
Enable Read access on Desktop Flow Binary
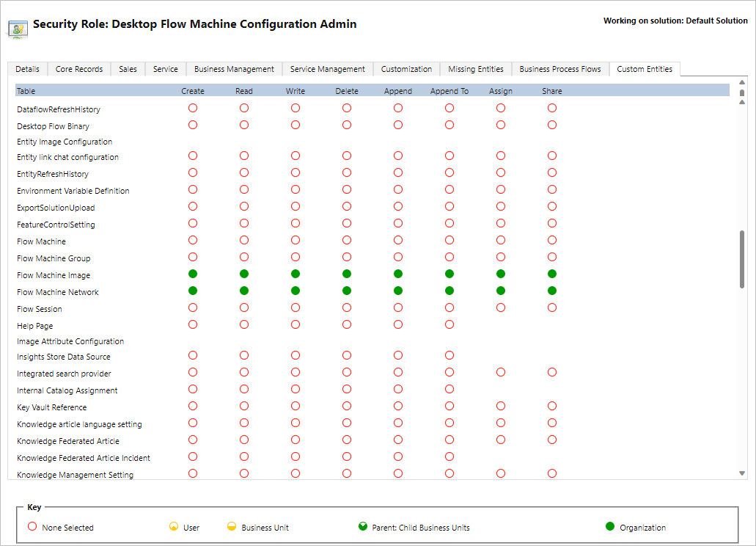[x=243, y=124]
